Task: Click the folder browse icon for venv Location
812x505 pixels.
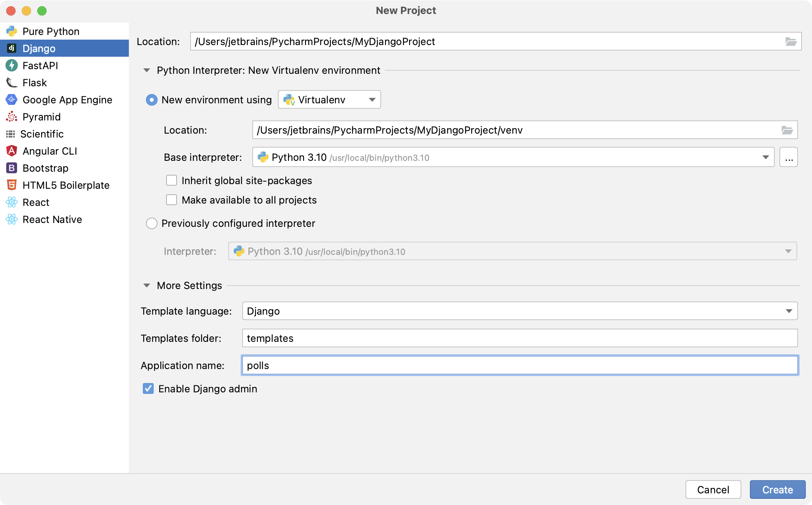Action: click(787, 130)
